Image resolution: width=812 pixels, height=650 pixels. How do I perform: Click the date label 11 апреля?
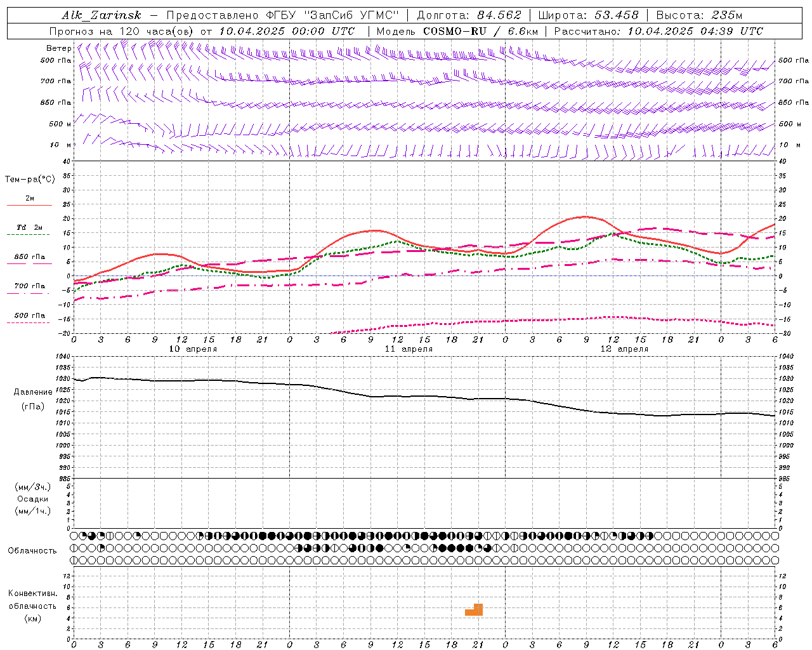coord(409,349)
